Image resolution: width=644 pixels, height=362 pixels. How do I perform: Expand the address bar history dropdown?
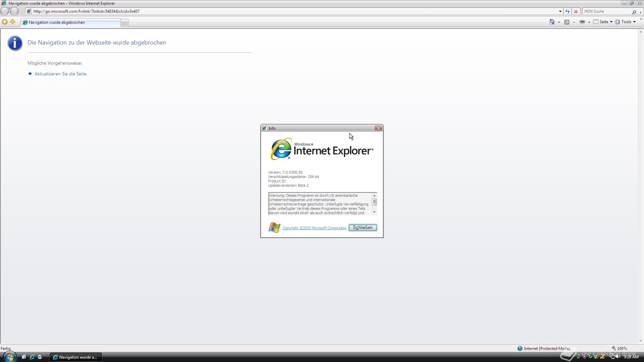coord(560,11)
